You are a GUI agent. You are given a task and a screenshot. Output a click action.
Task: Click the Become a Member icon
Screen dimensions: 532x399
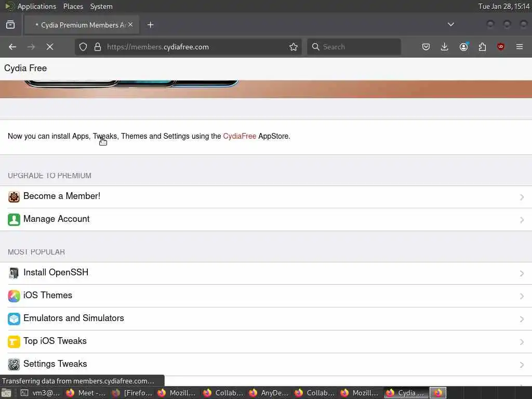point(14,197)
